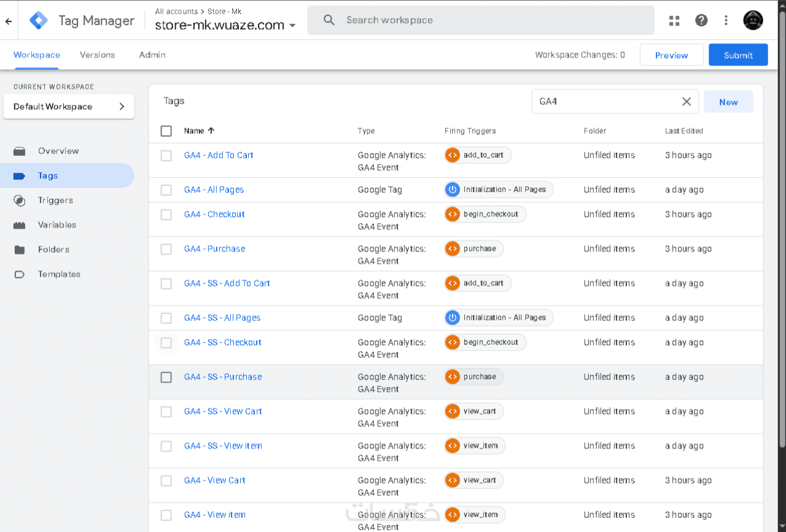Click view_item trigger chip for GA4 - SS - View item
Image resolution: width=786 pixels, height=532 pixels.
475,445
